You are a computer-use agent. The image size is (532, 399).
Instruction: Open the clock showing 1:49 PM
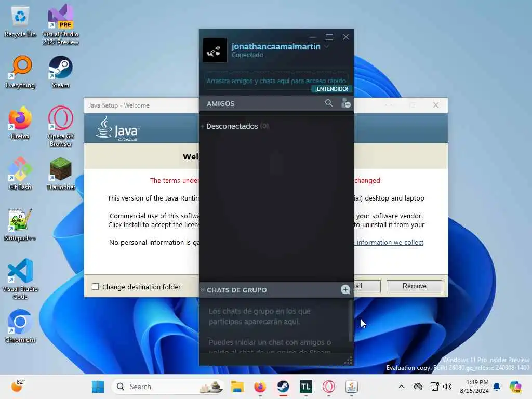coord(474,387)
